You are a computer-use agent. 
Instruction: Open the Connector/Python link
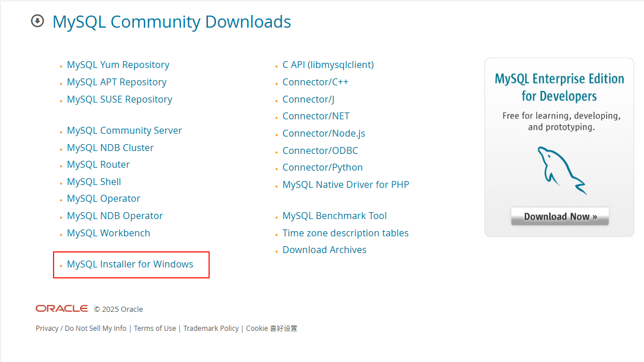[323, 168]
